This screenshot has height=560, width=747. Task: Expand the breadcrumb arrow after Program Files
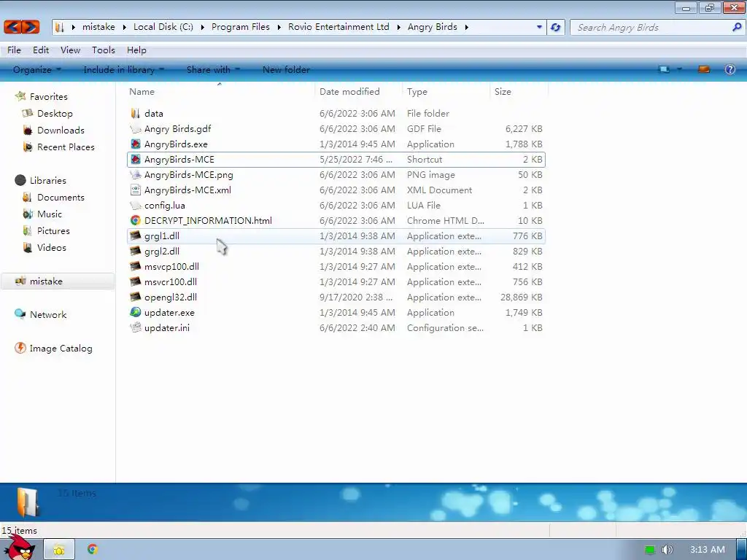tap(279, 27)
